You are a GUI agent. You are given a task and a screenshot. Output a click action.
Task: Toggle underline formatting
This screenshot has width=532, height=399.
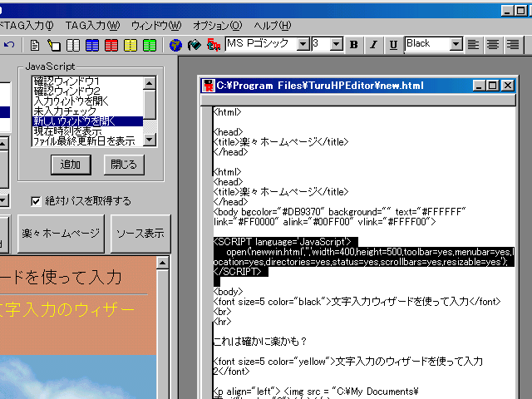[x=393, y=44]
